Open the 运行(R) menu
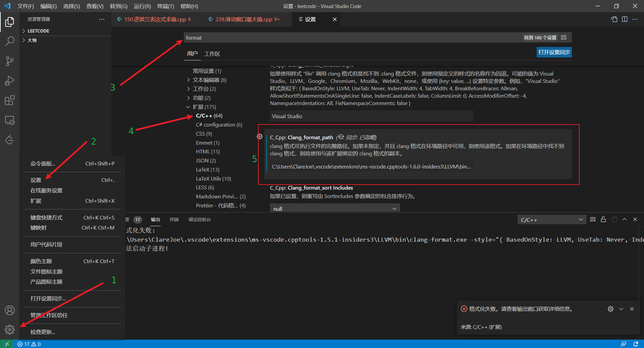The width and height of the screenshot is (644, 348). pos(142,6)
